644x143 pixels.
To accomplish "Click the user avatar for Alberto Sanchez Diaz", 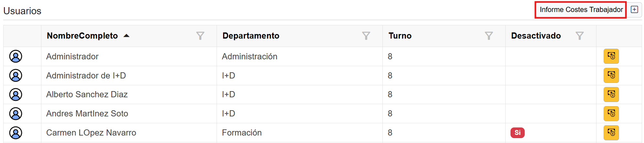I will coord(16,94).
